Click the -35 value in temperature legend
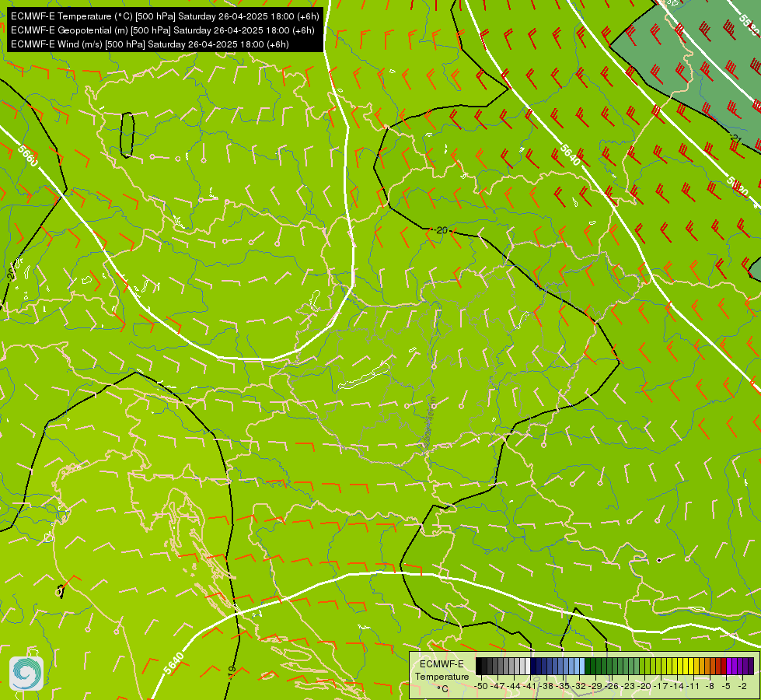The height and width of the screenshot is (700, 761). point(563,687)
